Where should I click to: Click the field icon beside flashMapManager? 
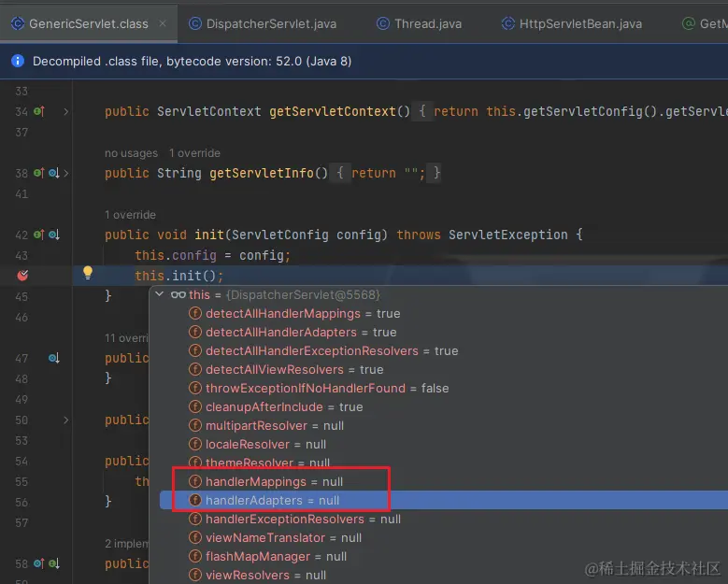tap(195, 556)
